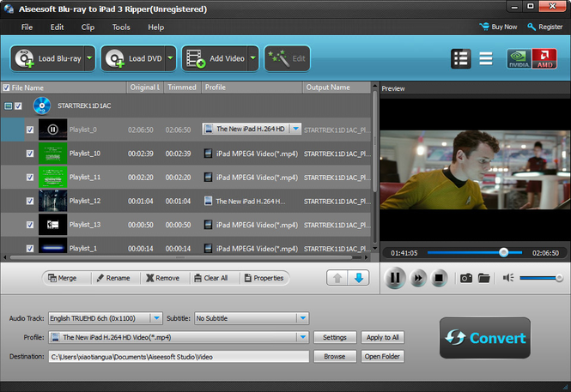The height and width of the screenshot is (392, 571).
Task: Click the Load DVD disc icon
Action: point(115,58)
